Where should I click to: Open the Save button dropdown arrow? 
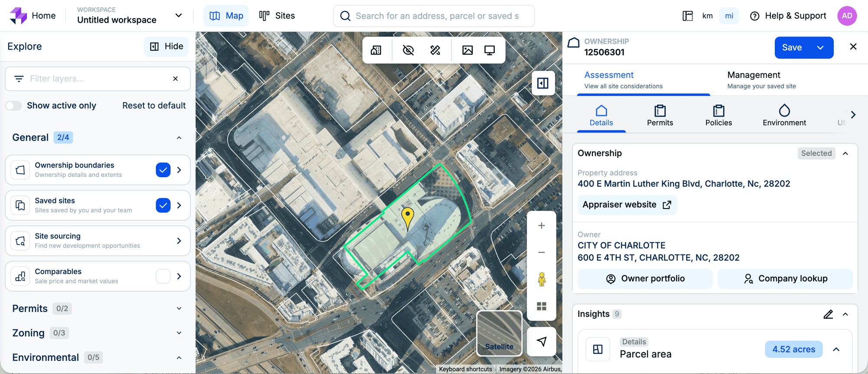pyautogui.click(x=820, y=48)
